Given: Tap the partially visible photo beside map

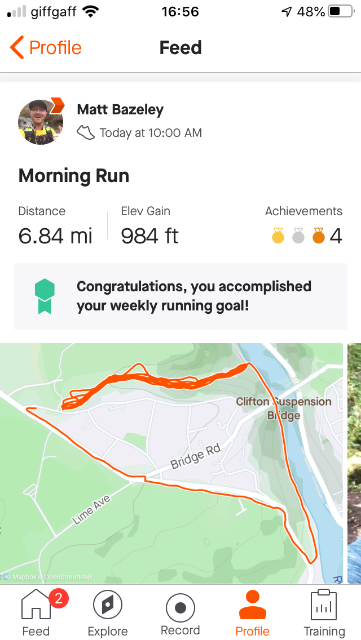Looking at the screenshot, I should pos(354,463).
